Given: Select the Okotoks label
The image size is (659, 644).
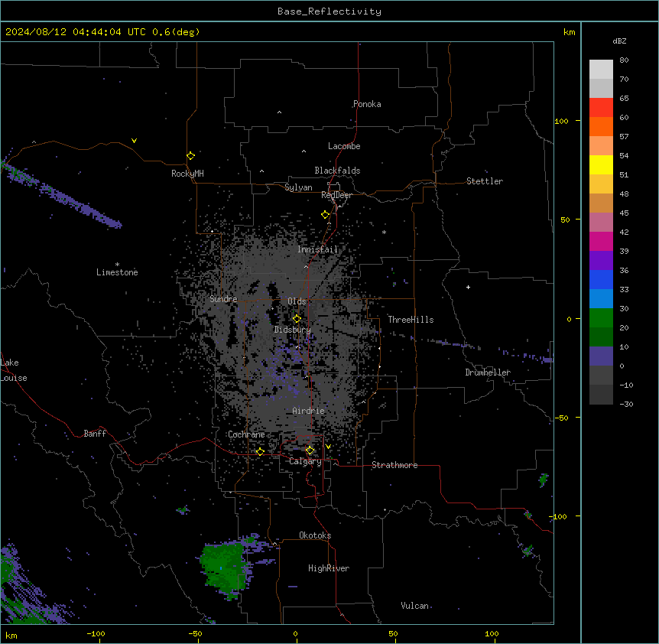Looking at the screenshot, I should point(315,535).
